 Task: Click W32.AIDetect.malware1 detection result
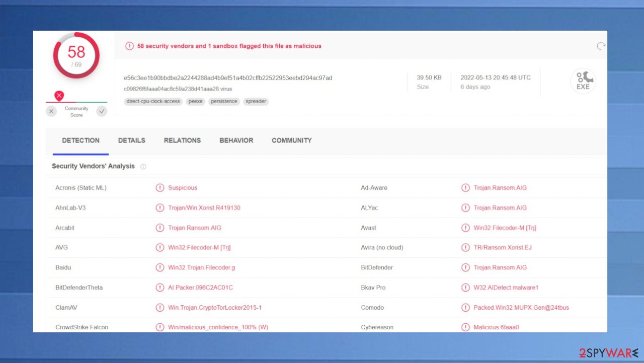(x=506, y=287)
